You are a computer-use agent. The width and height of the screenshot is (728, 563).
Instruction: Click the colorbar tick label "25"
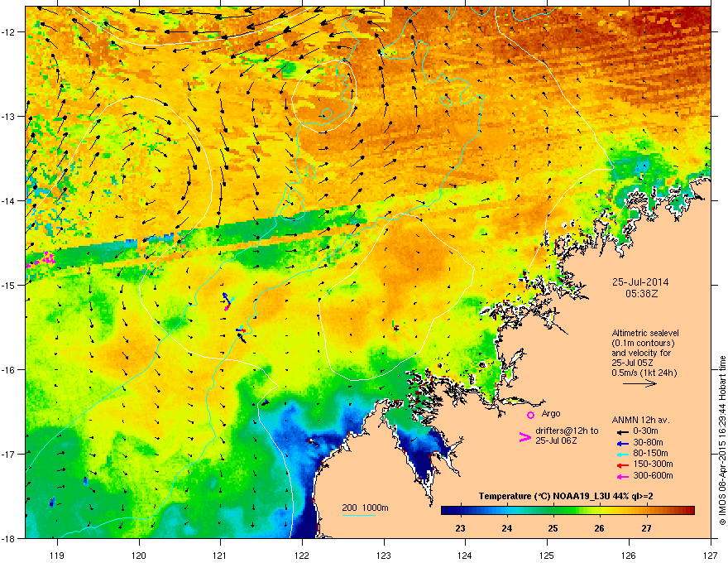[x=553, y=528]
